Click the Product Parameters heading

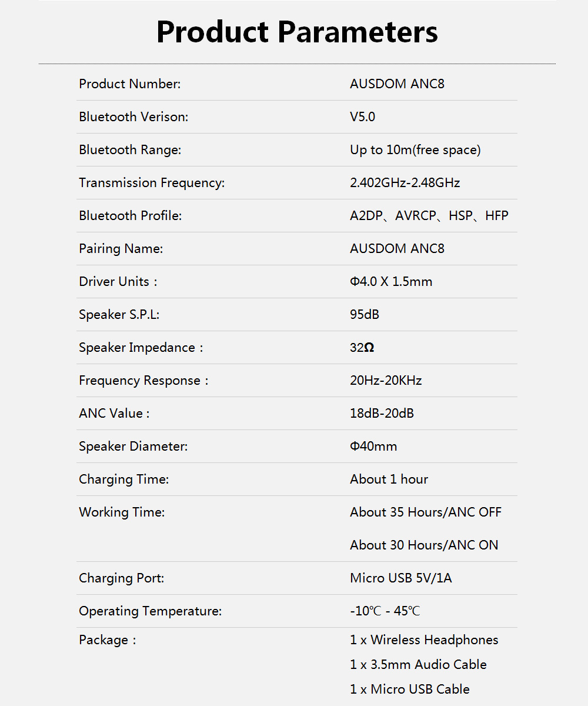[297, 32]
